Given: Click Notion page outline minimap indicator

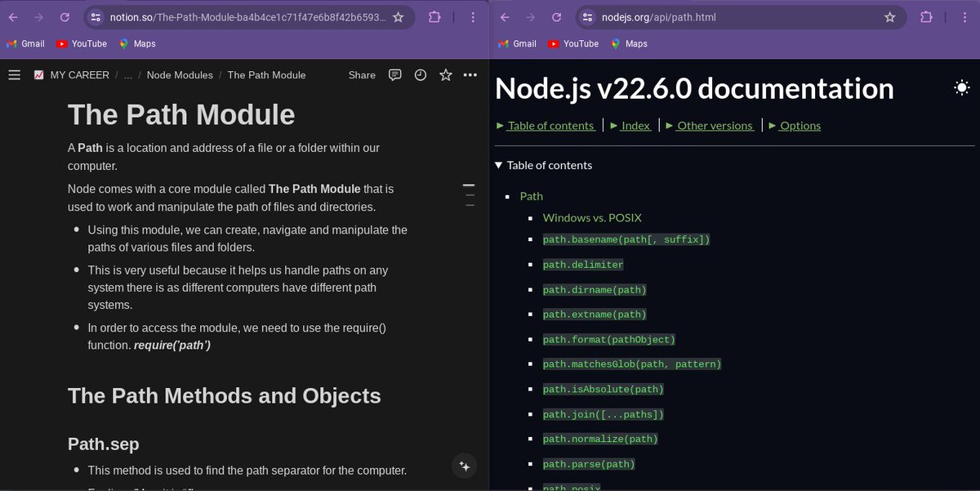Looking at the screenshot, I should pyautogui.click(x=469, y=196).
